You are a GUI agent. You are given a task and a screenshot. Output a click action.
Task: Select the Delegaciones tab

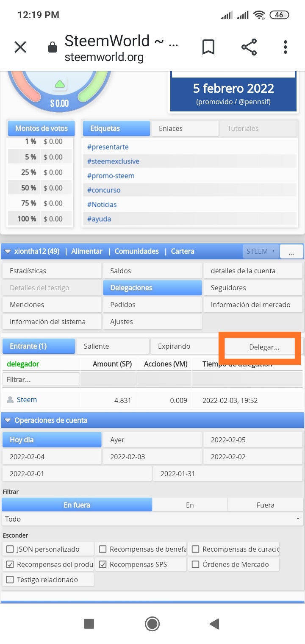click(152, 288)
